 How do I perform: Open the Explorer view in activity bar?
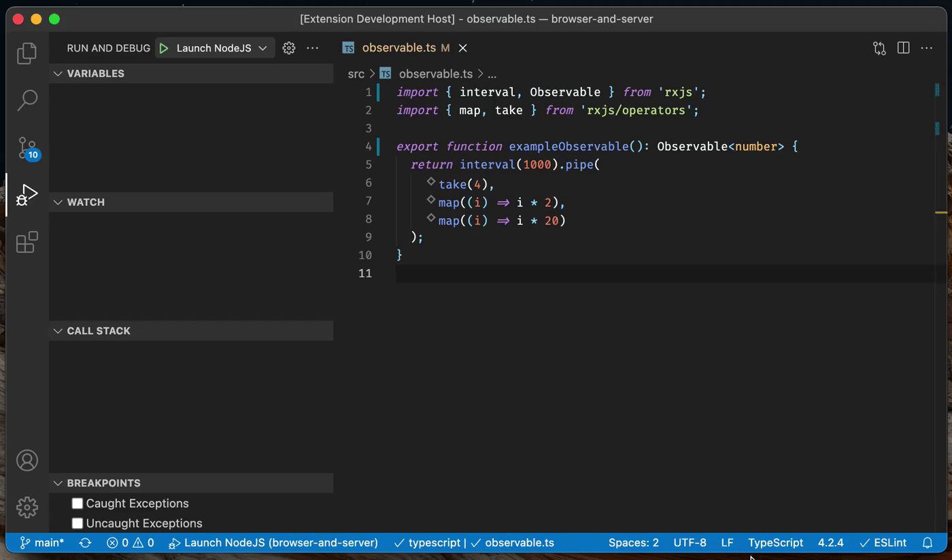(x=27, y=53)
